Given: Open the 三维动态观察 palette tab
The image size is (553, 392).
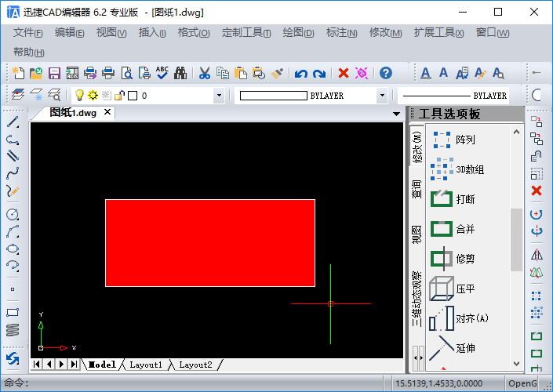Looking at the screenshot, I should point(417,299).
